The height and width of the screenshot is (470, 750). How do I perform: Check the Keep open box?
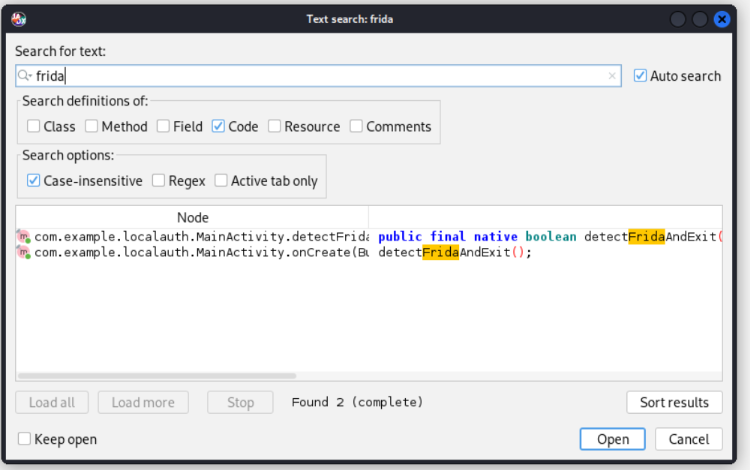pyautogui.click(x=25, y=439)
